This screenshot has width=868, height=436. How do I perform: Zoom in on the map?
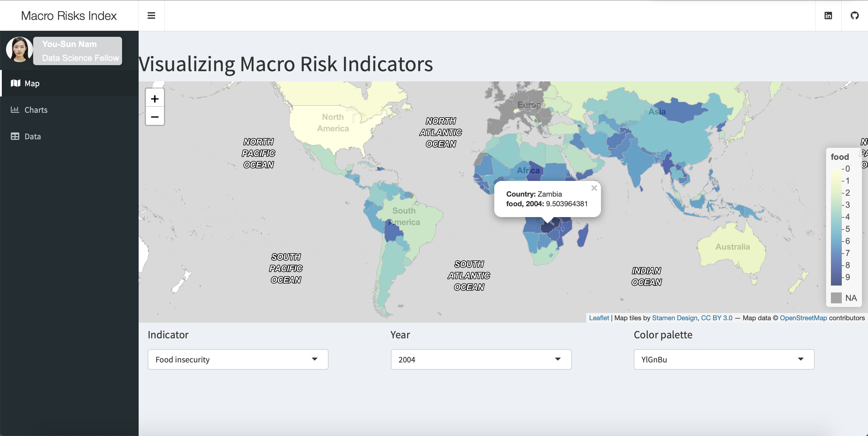[155, 99]
